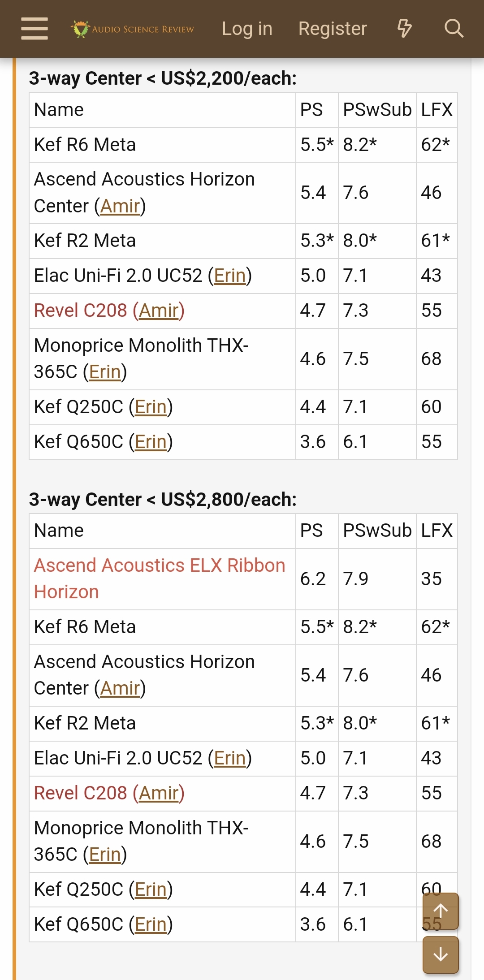
Task: Open Erin link for Monolith THX-365C, first table
Action: [x=105, y=372]
